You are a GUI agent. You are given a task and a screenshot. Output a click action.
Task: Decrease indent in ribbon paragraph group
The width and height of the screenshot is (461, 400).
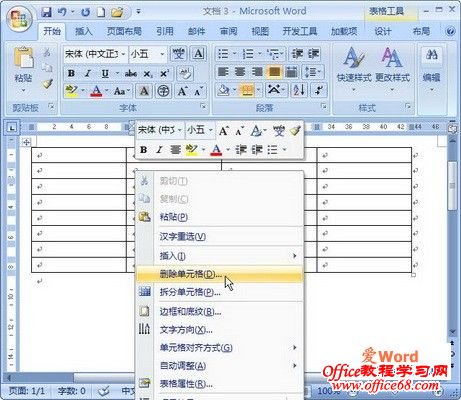pos(297,54)
